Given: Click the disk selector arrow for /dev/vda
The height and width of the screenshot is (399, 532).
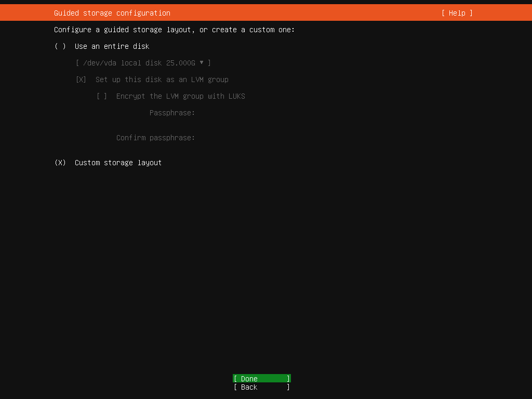Looking at the screenshot, I should click(x=202, y=63).
